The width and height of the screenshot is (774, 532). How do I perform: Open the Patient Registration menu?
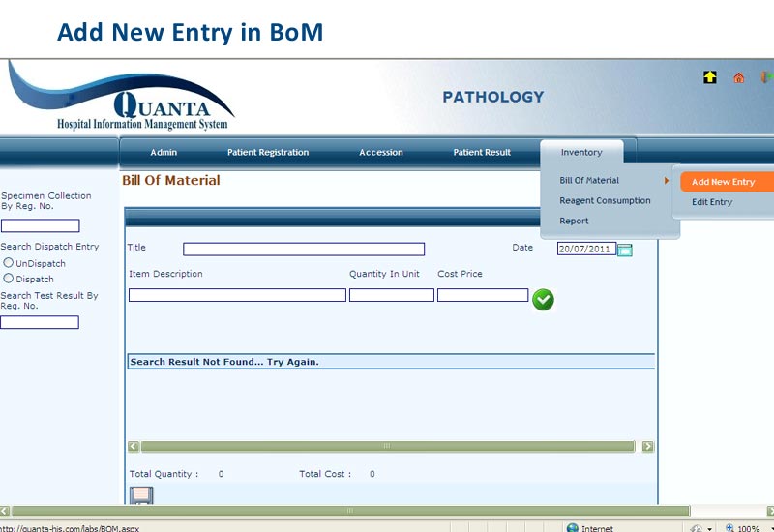coord(268,153)
